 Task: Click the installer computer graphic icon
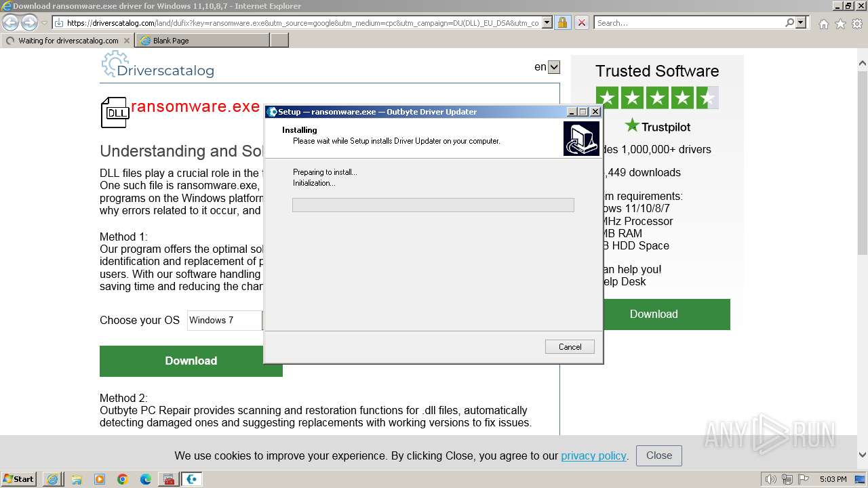581,138
